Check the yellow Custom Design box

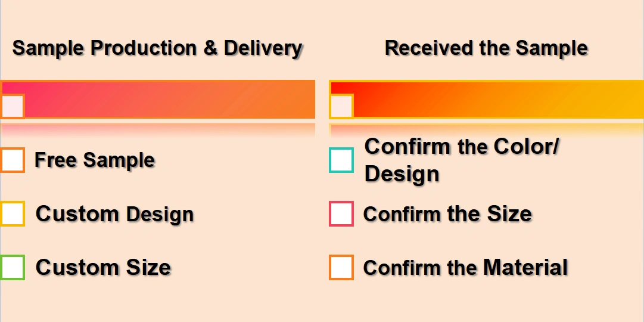tap(13, 214)
